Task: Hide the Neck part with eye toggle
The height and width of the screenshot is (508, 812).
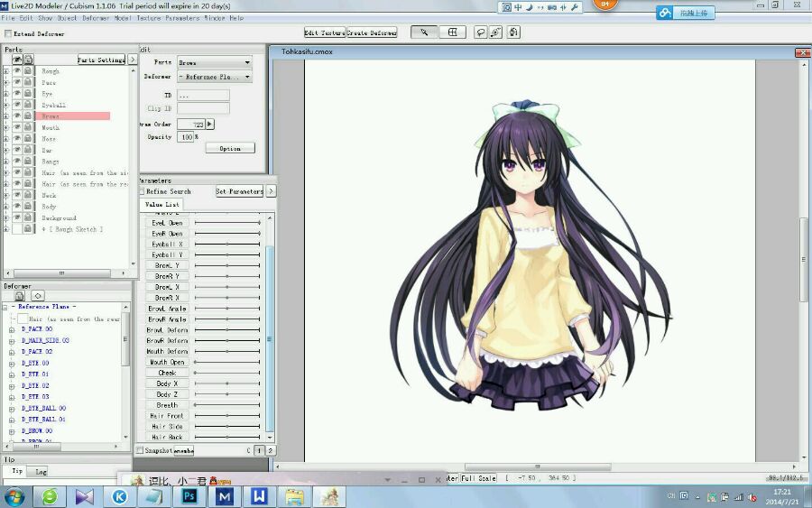Action: click(17, 195)
